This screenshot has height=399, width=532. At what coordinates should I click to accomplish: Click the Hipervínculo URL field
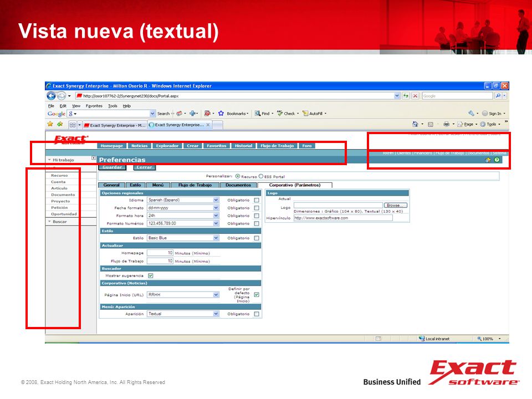tap(343, 218)
